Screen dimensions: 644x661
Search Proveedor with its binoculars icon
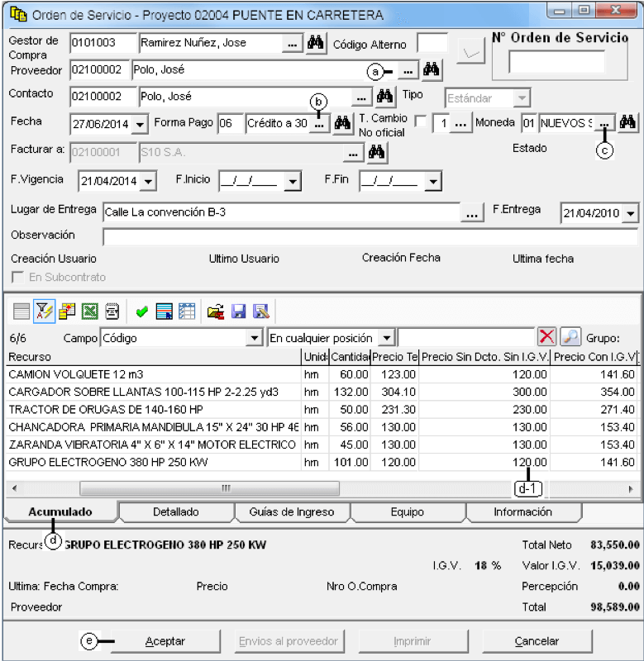431,69
